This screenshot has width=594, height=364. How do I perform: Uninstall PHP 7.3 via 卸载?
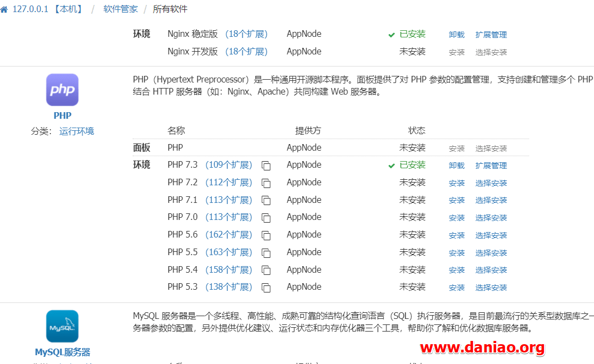coord(456,166)
